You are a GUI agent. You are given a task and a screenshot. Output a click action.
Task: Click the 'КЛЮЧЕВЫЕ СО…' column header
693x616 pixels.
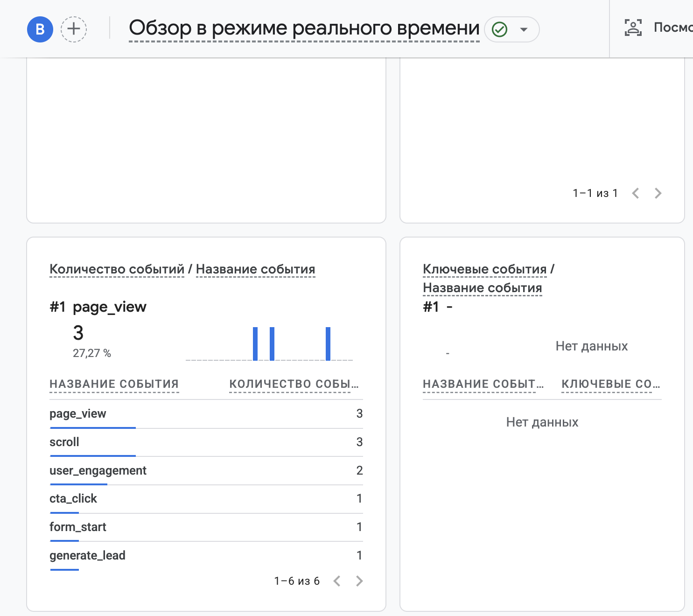[611, 384]
